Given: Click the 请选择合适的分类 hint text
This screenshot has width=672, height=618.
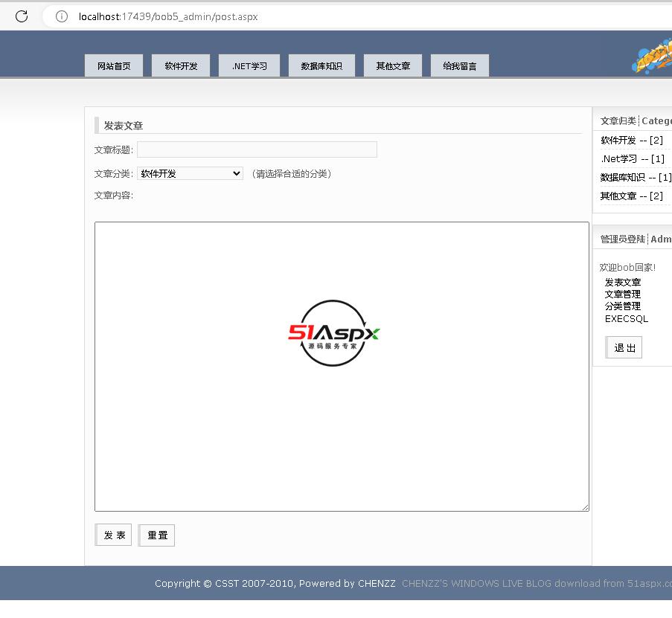Looking at the screenshot, I should coord(292,173).
